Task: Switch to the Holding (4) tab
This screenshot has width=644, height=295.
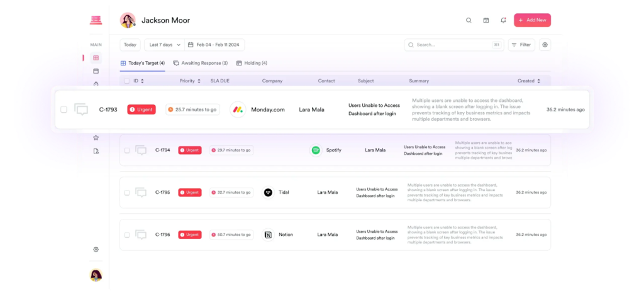Action: tap(252, 64)
